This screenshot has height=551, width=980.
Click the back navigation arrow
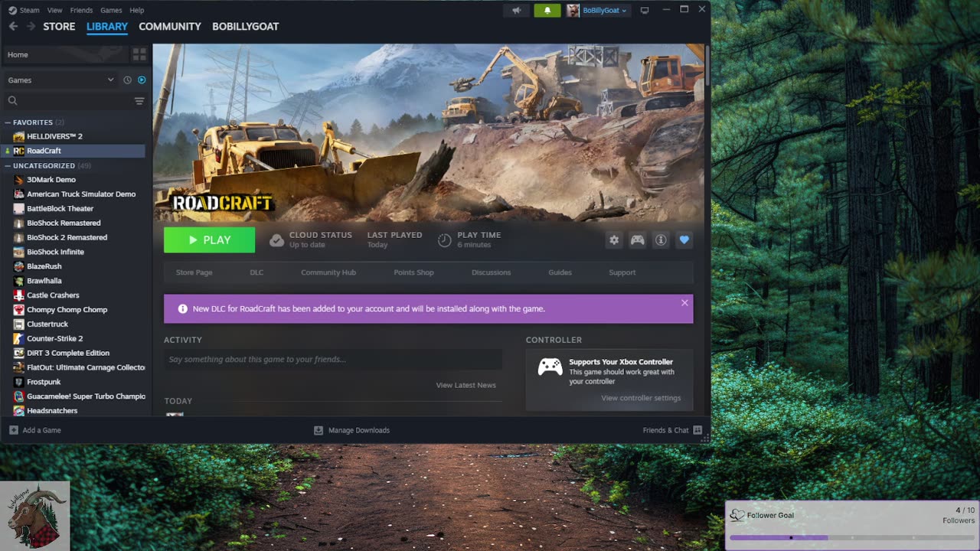coord(13,26)
